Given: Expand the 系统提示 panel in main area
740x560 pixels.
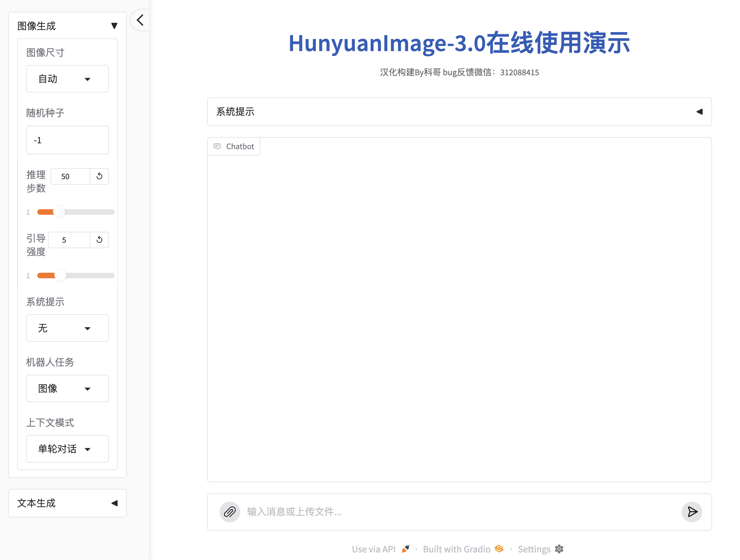Looking at the screenshot, I should tap(699, 112).
